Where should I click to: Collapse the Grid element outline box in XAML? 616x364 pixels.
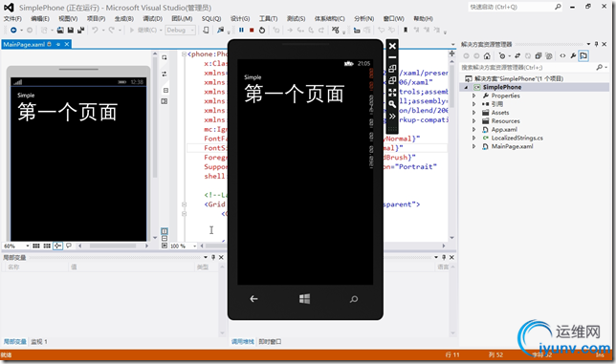(x=184, y=204)
